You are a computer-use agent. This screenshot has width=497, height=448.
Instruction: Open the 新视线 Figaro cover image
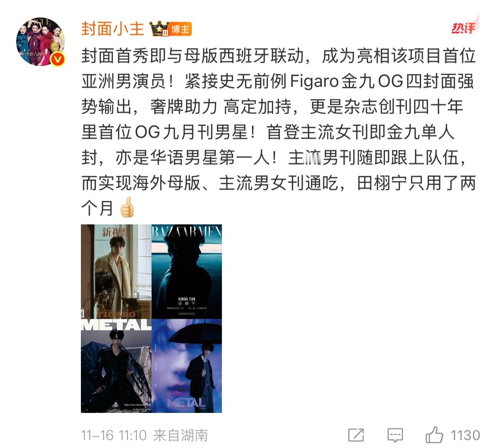(x=116, y=271)
